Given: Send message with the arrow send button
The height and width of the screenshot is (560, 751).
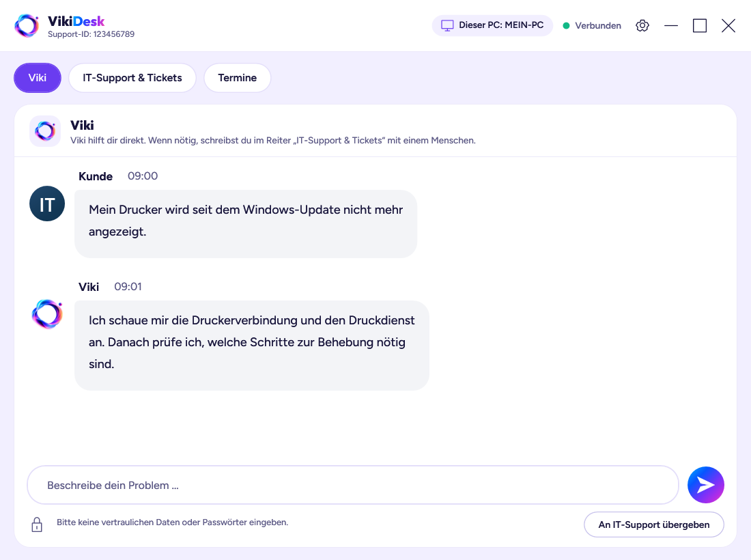Looking at the screenshot, I should point(705,485).
